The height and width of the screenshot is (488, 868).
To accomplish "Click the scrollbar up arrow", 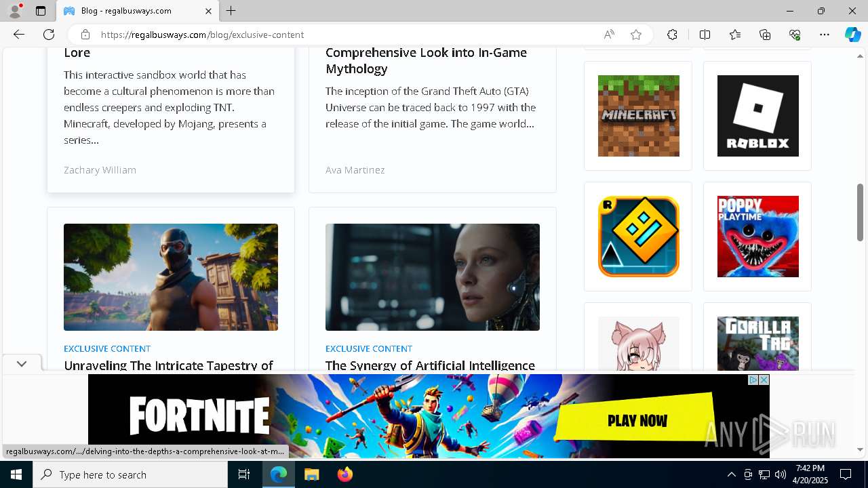I will [860, 56].
